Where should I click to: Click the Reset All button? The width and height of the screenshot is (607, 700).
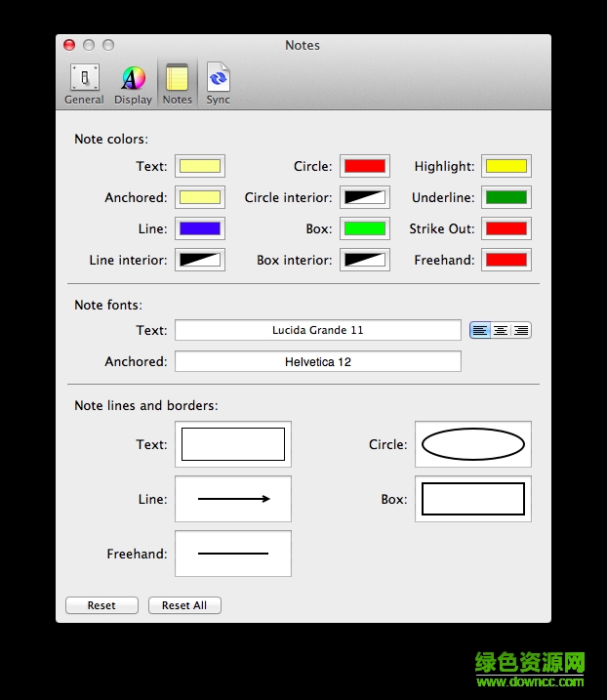pyautogui.click(x=184, y=605)
